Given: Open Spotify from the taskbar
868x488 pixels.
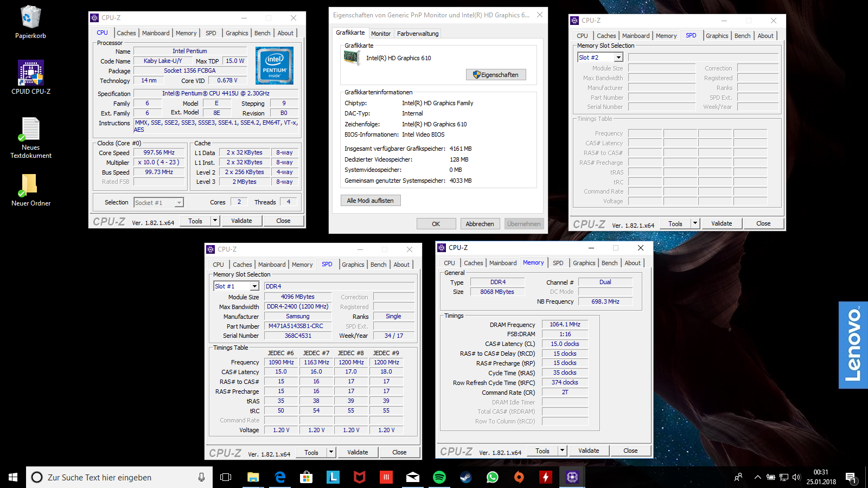Looking at the screenshot, I should [x=439, y=477].
